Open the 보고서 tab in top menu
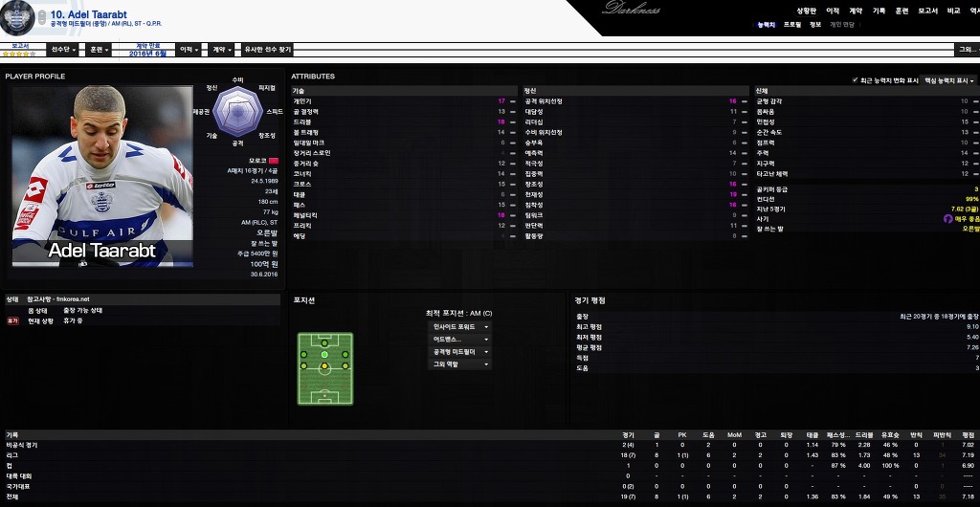 tap(927, 11)
